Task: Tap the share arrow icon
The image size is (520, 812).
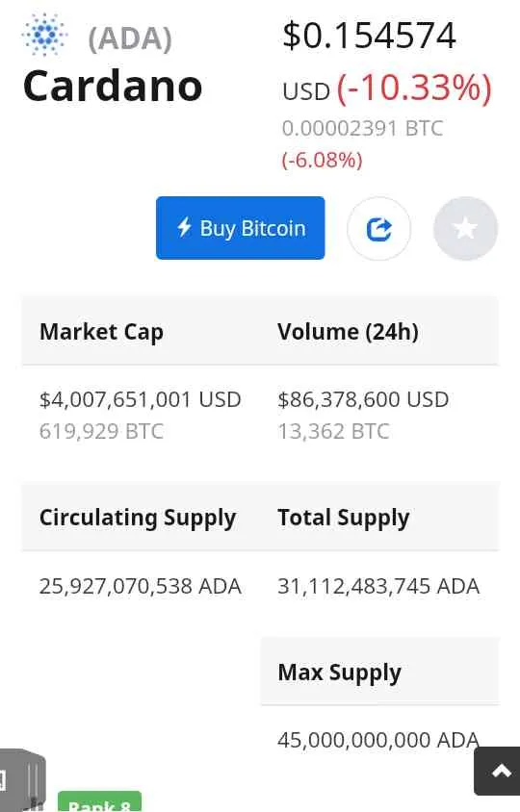Action: (379, 228)
